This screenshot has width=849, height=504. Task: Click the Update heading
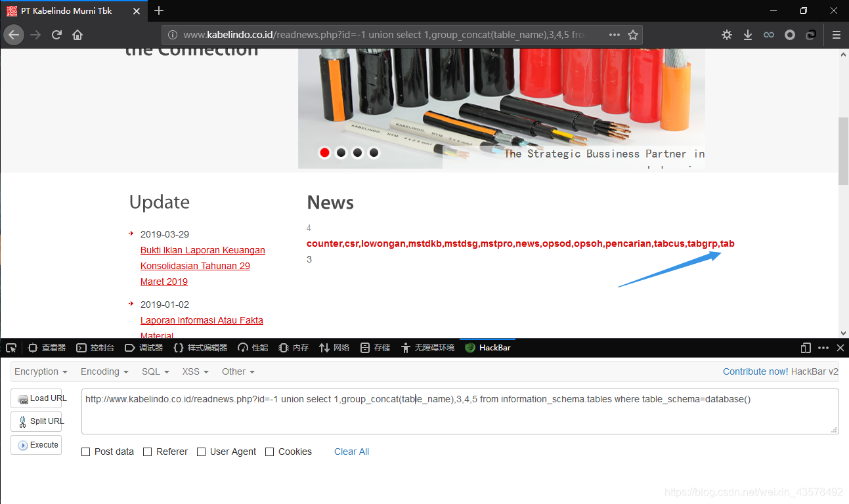click(x=160, y=202)
